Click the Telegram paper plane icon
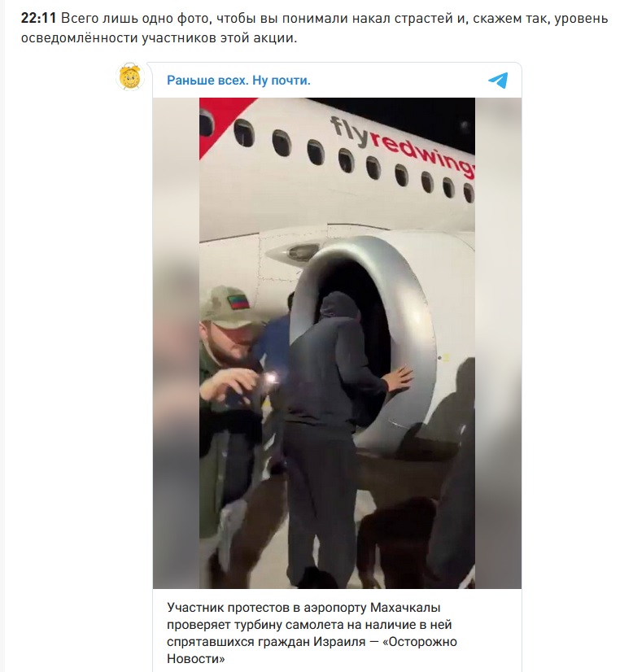The image size is (633, 672). (498, 81)
